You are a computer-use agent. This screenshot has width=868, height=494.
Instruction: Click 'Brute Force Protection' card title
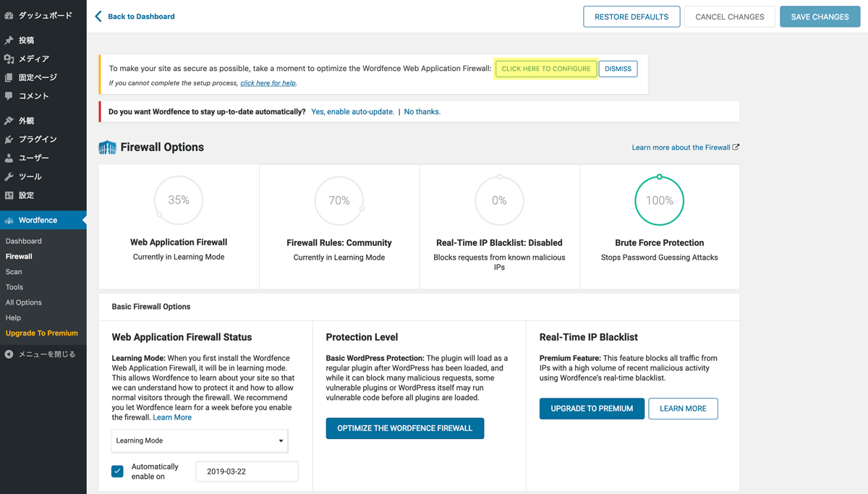click(660, 243)
